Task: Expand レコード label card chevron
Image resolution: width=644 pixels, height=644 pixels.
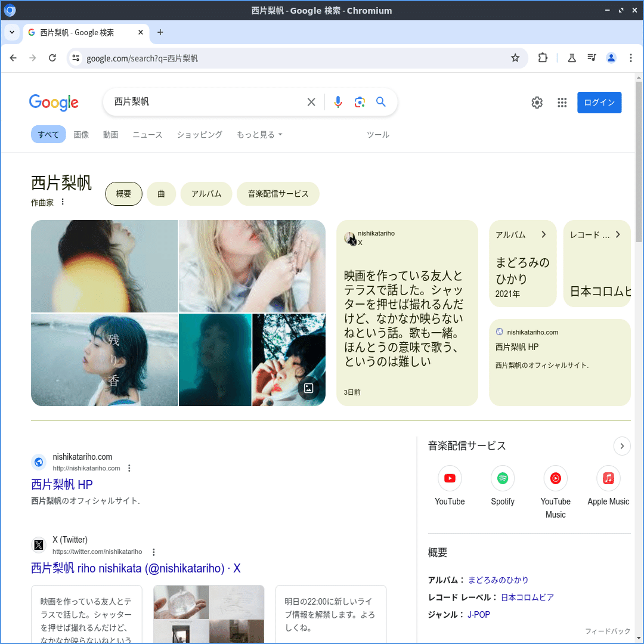Action: pyautogui.click(x=618, y=234)
